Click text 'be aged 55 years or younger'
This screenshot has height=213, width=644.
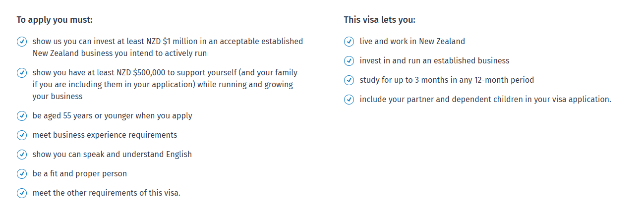point(112,116)
